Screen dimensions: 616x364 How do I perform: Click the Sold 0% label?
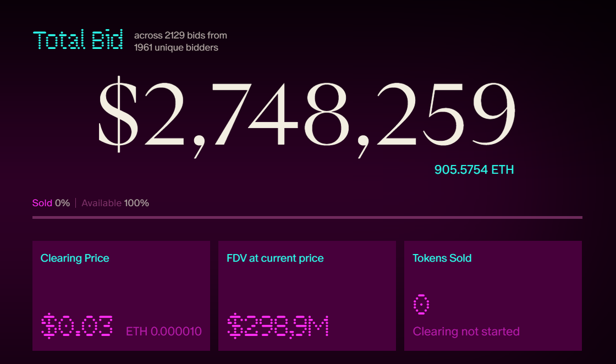(51, 203)
